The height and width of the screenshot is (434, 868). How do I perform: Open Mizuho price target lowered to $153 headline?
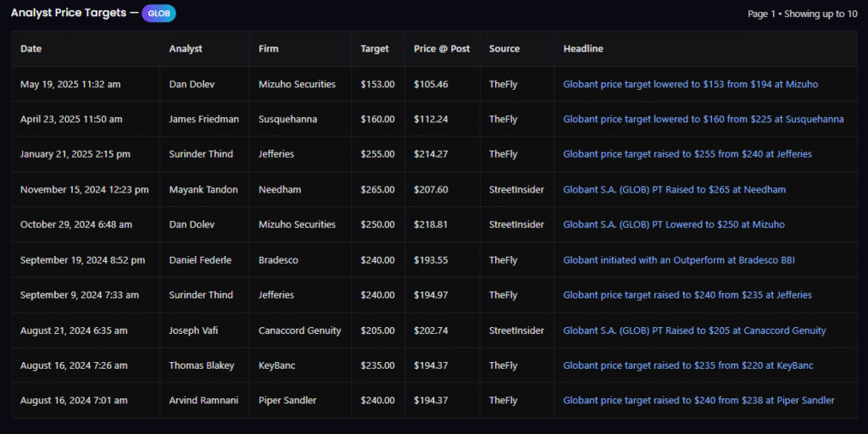690,85
